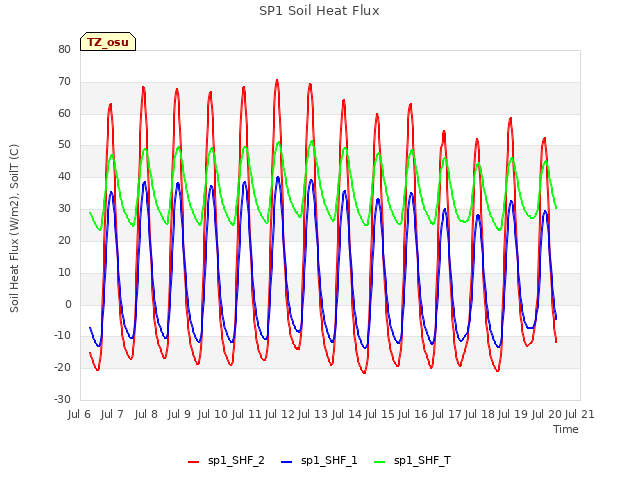This screenshot has width=640, height=480.
Task: Click the green sp1_SHF_T legend swatch
Action: 380,462
